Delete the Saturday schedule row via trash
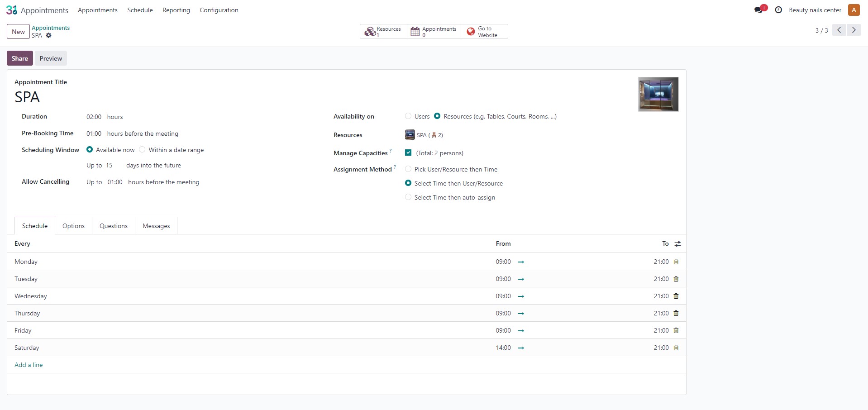The width and height of the screenshot is (868, 410). [x=676, y=348]
